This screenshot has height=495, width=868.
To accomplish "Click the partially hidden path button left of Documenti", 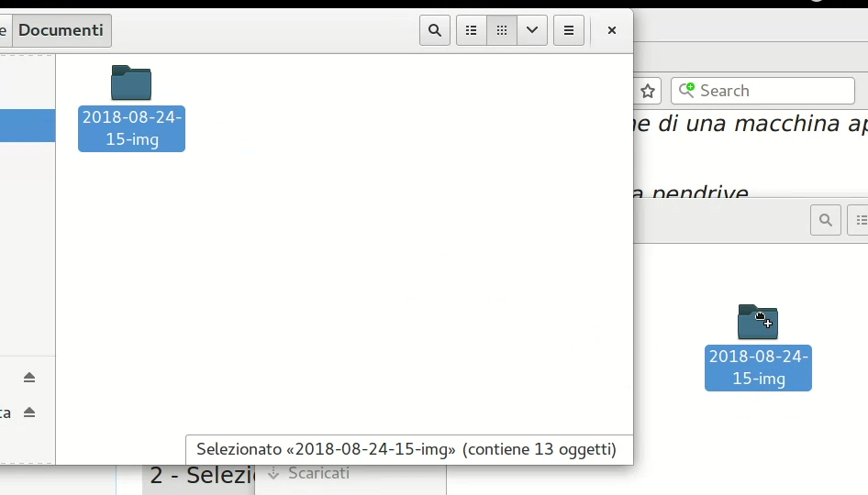I will coord(4,30).
